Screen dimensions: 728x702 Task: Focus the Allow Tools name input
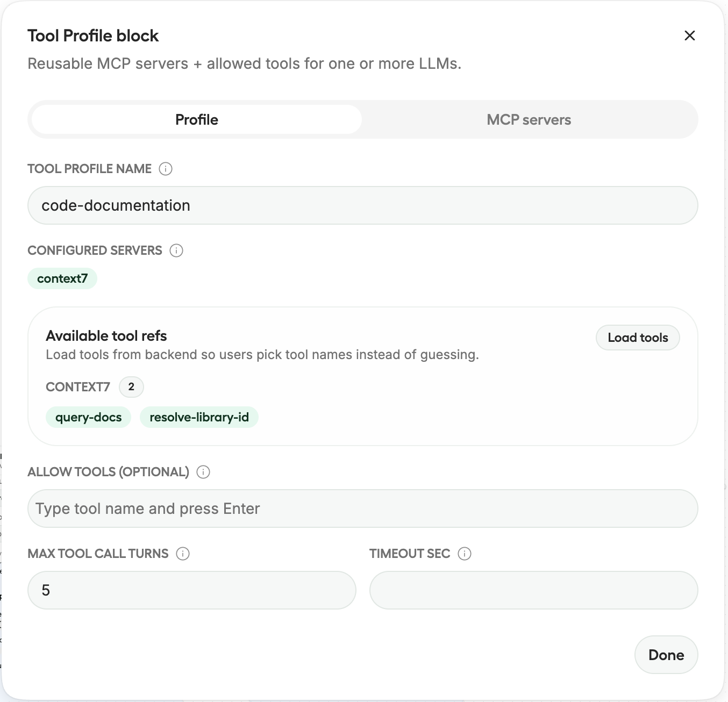pos(362,508)
